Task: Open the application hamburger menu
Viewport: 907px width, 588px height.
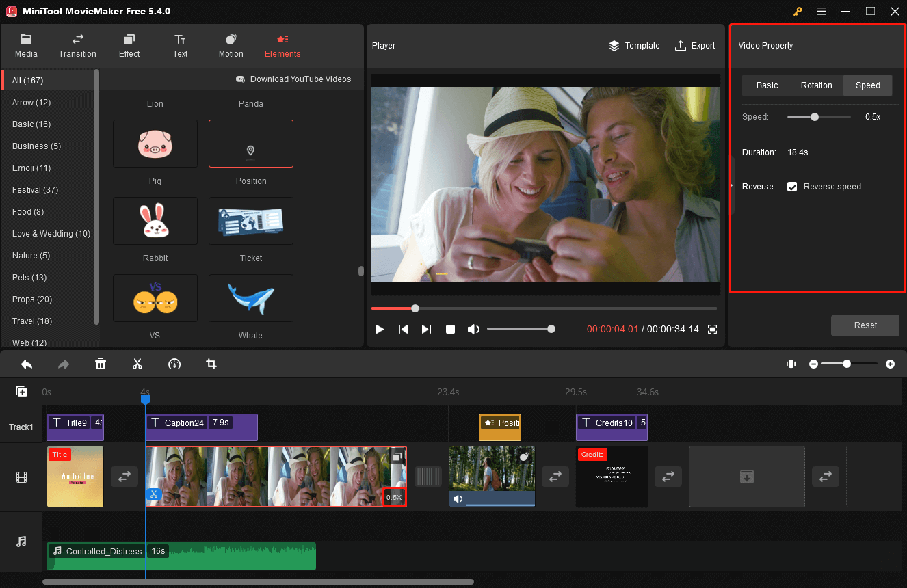Action: pos(821,11)
